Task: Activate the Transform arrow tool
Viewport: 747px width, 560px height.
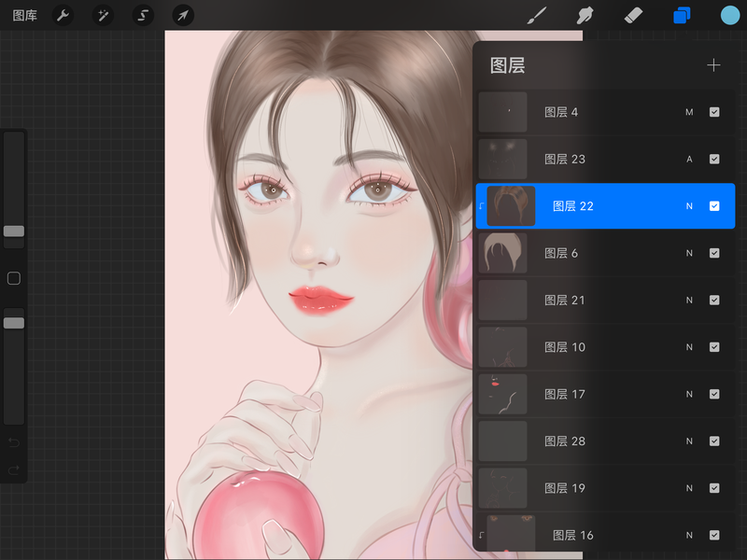Action: click(x=183, y=16)
